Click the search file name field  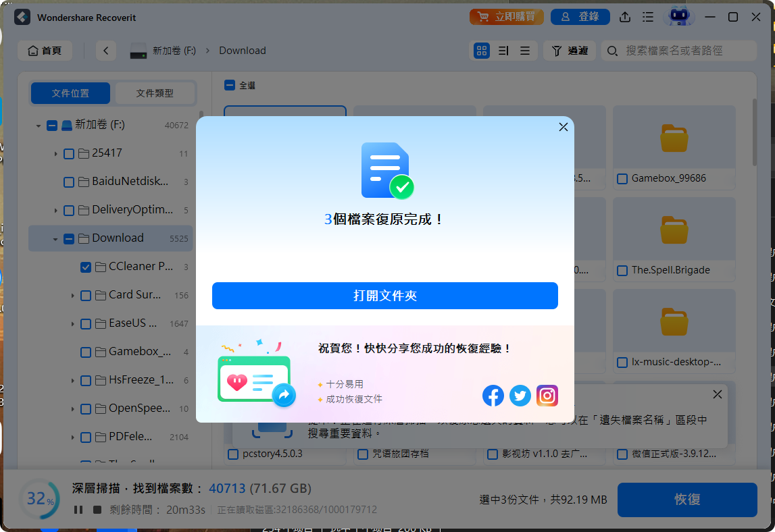click(x=679, y=51)
